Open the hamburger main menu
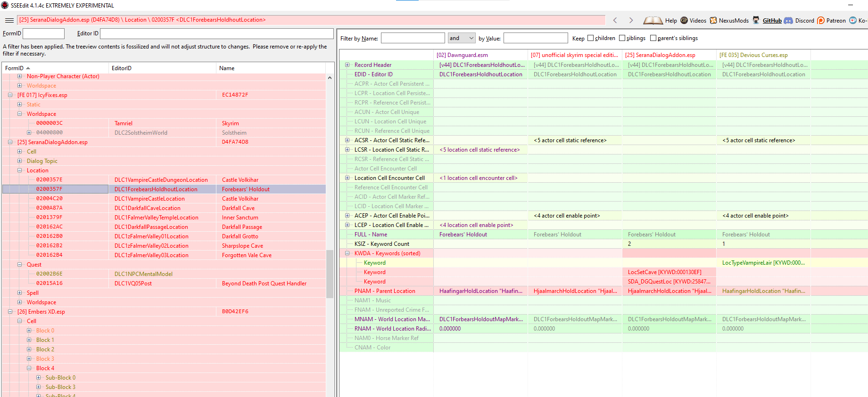Viewport: 868px width, 397px height. click(9, 20)
